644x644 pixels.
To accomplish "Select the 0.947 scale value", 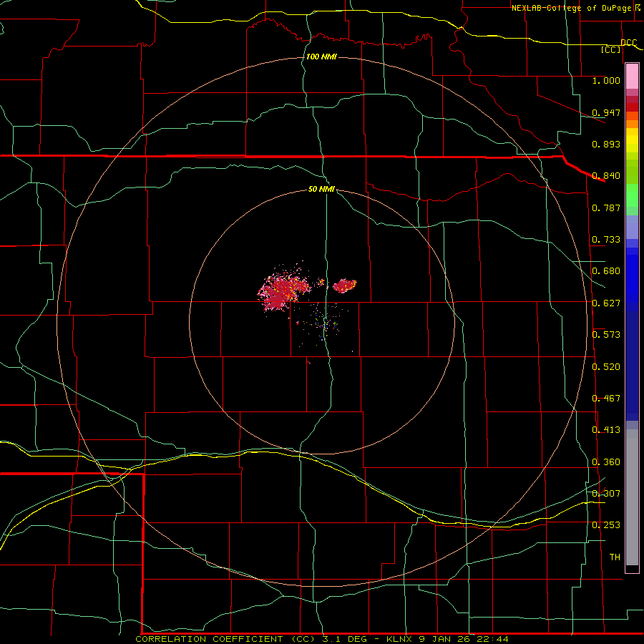I will pyautogui.click(x=606, y=112).
